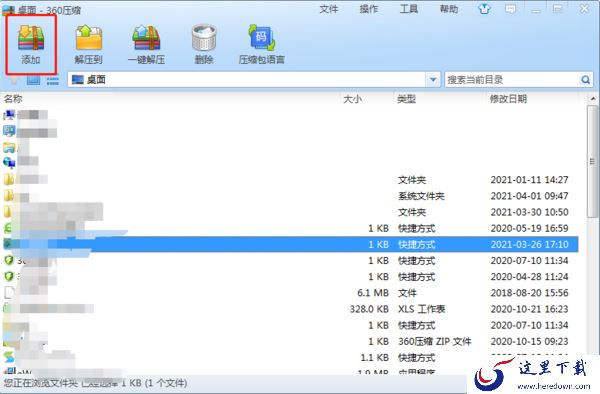Click the blank file icon of the 6.1 MB row
This screenshot has height=394, width=600.
tap(9, 293)
